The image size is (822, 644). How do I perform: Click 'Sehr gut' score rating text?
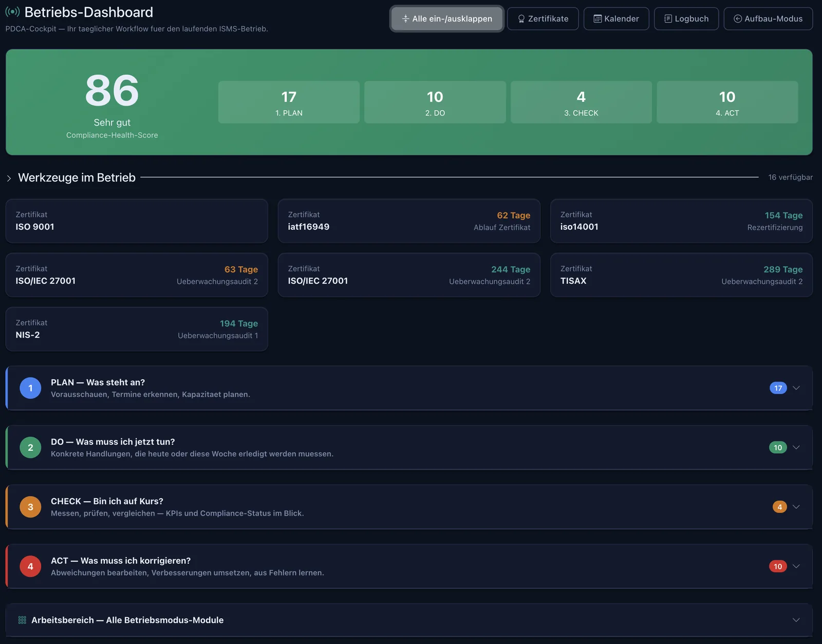point(112,122)
